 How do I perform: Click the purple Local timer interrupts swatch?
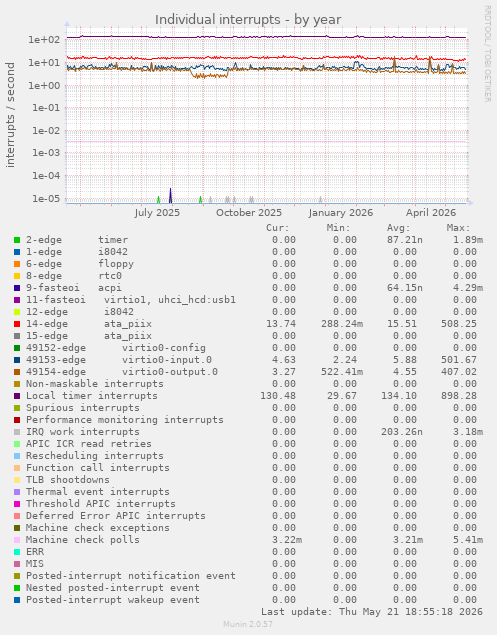tap(17, 396)
